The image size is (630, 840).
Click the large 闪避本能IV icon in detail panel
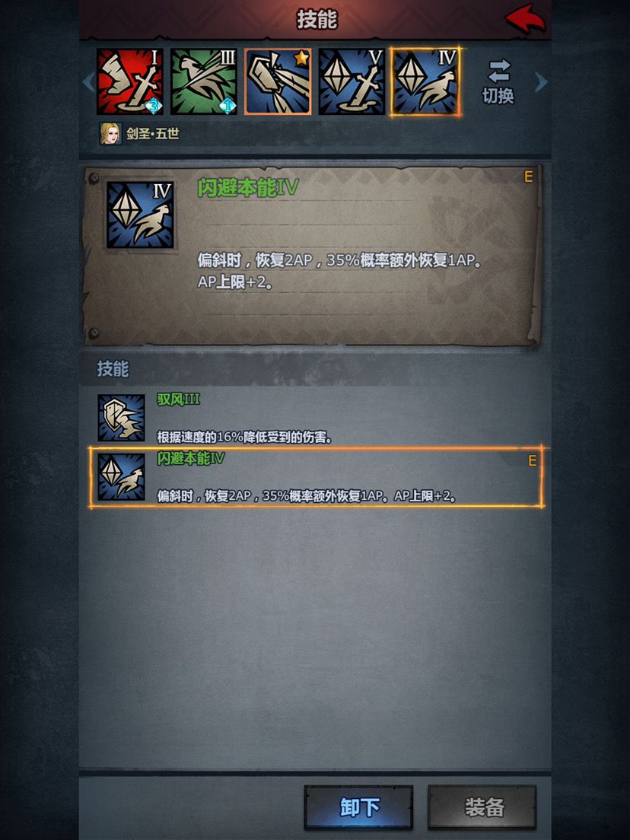click(x=140, y=215)
